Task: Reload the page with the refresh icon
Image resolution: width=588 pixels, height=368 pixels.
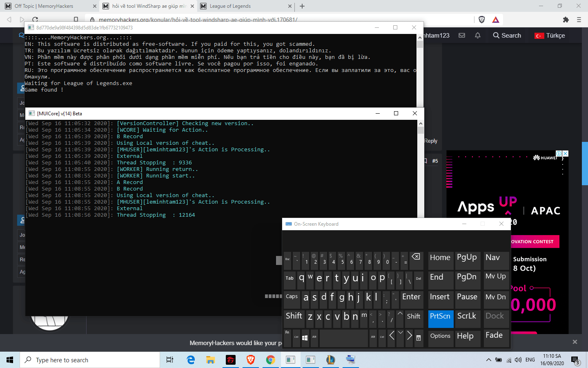Action: 35,20
